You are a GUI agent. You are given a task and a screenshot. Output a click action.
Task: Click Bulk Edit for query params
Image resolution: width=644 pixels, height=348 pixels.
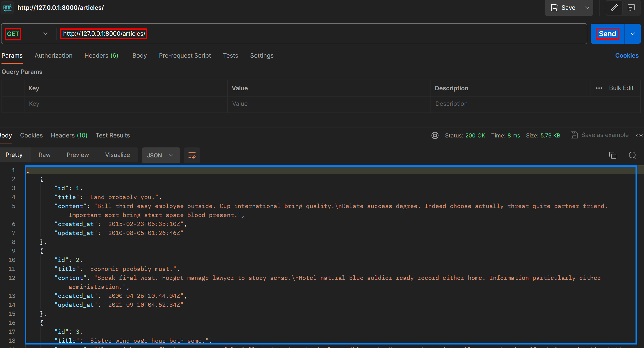pos(621,88)
